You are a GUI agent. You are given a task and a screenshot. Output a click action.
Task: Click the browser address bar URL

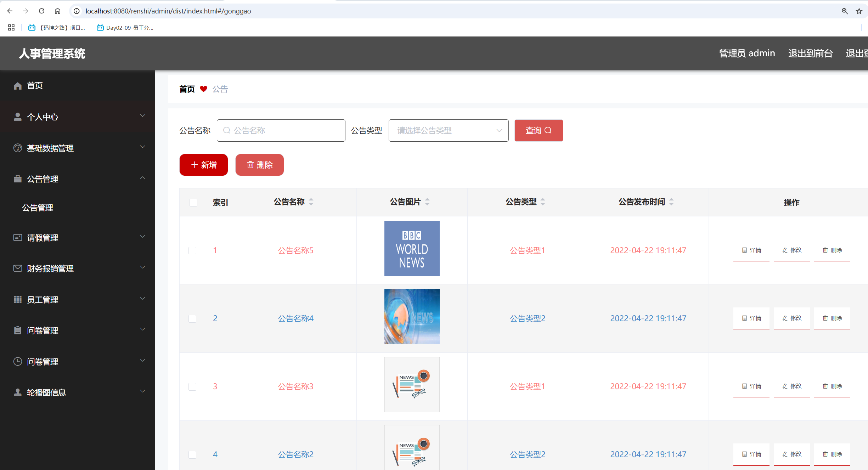[x=168, y=11]
